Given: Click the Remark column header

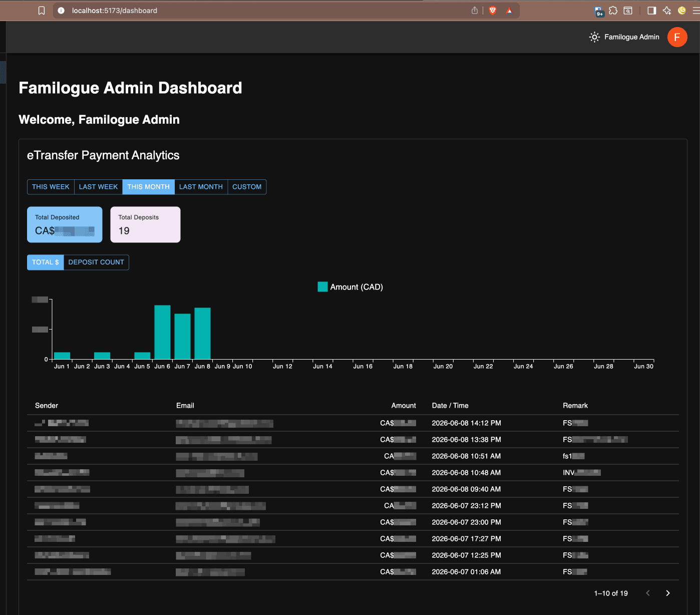Looking at the screenshot, I should point(575,406).
